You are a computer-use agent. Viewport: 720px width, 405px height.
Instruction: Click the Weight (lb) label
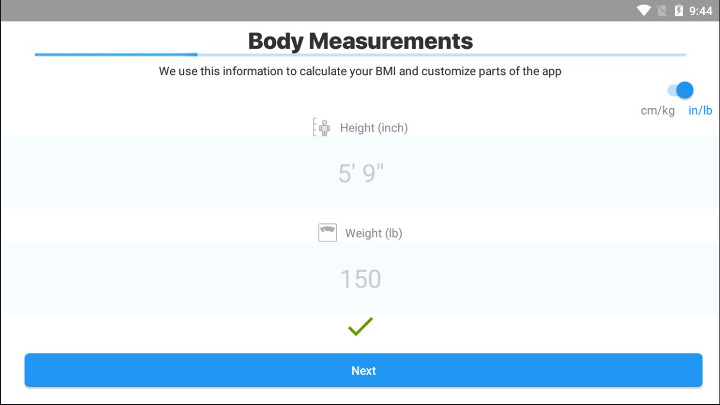(374, 233)
